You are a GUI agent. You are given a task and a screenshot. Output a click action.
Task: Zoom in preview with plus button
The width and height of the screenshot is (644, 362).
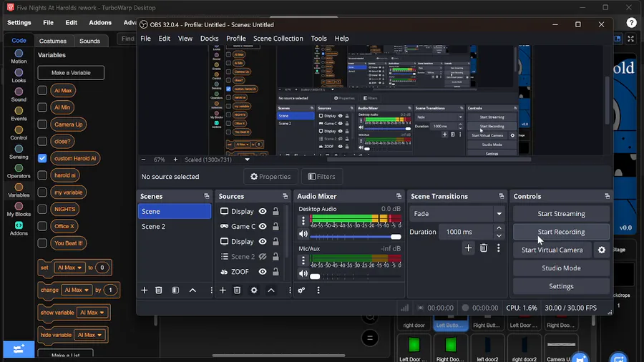click(x=175, y=160)
